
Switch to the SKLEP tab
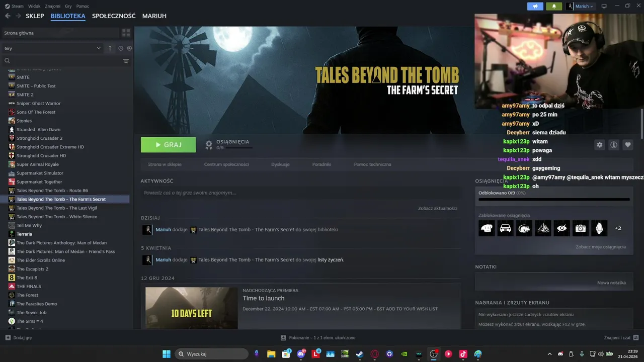(35, 16)
